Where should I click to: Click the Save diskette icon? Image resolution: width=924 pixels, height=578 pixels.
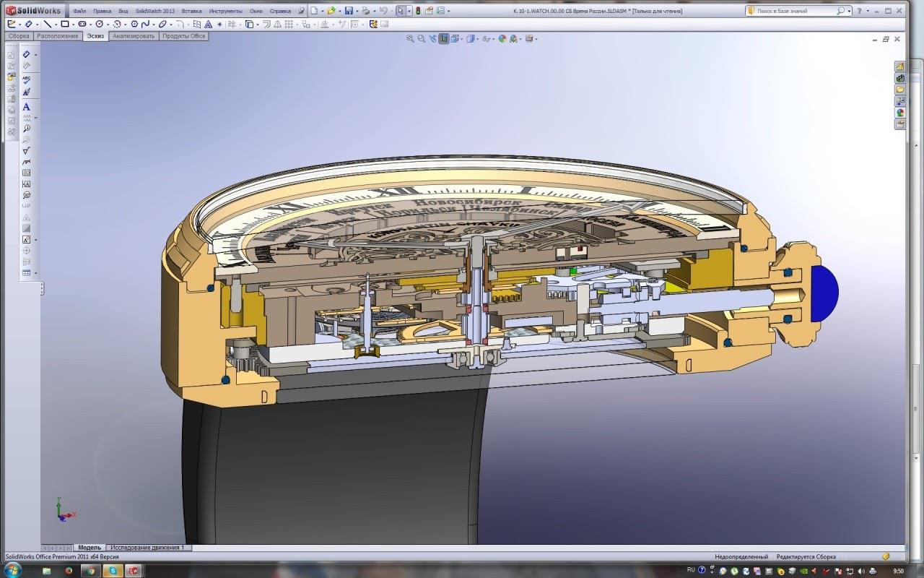click(x=349, y=11)
